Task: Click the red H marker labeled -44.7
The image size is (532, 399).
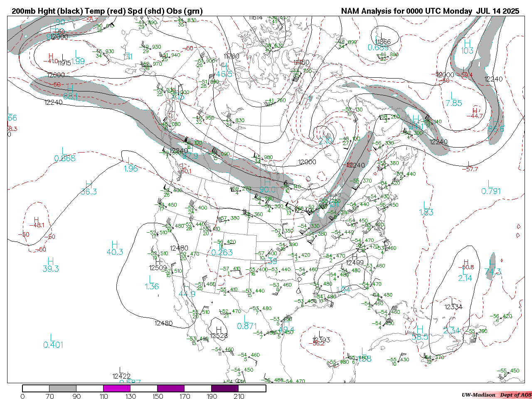Action: [x=475, y=111]
